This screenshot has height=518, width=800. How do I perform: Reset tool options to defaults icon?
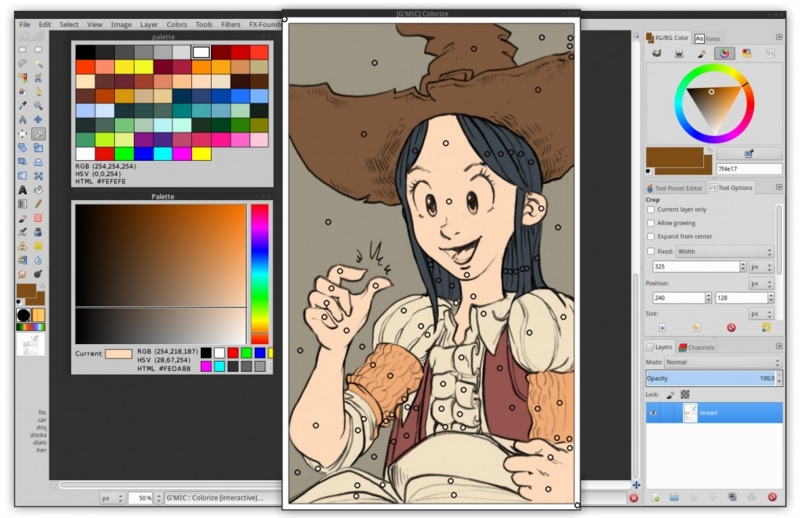(766, 328)
